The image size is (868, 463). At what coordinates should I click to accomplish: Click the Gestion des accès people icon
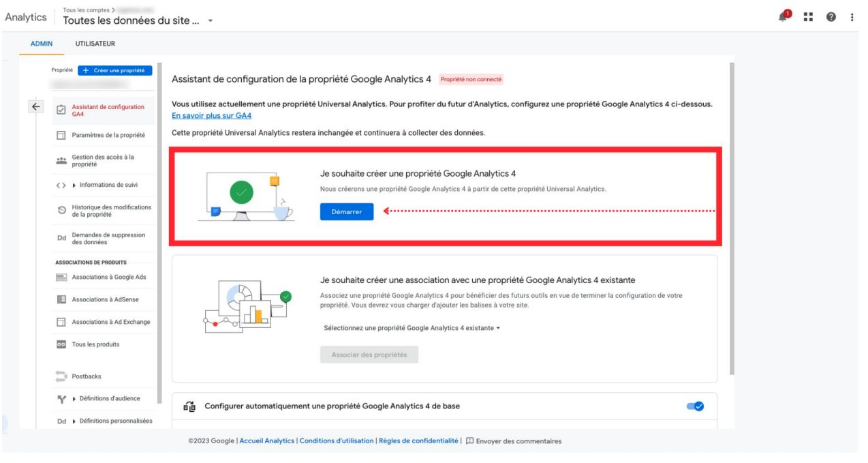(61, 161)
